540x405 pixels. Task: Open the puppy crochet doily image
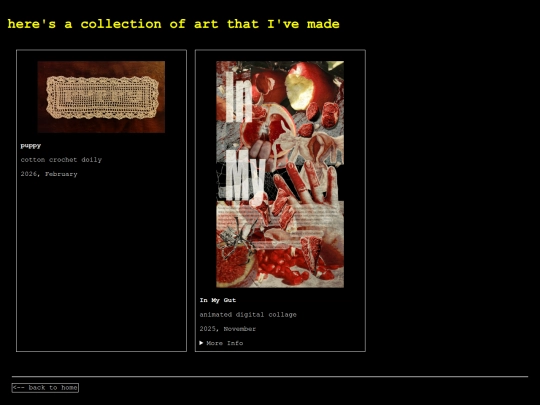tap(101, 97)
